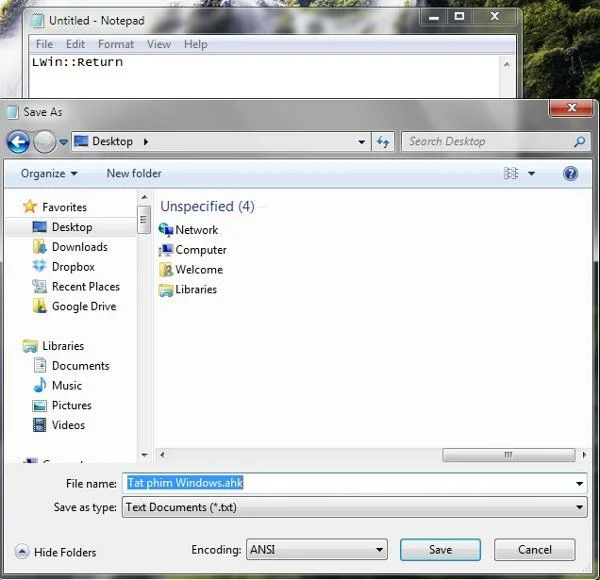Viewport: 600px width, 580px height.
Task: Collapse the Unspecified (4) group header
Action: pyautogui.click(x=207, y=207)
